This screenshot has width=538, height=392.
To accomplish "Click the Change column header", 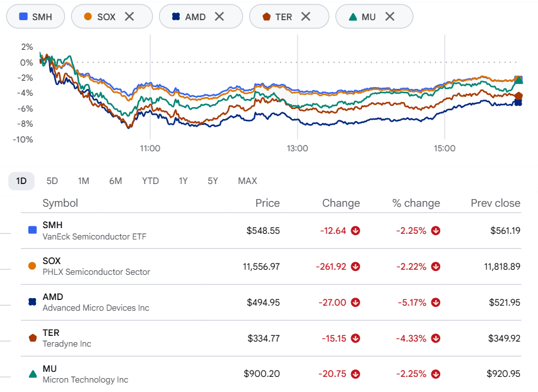I will [x=341, y=203].
